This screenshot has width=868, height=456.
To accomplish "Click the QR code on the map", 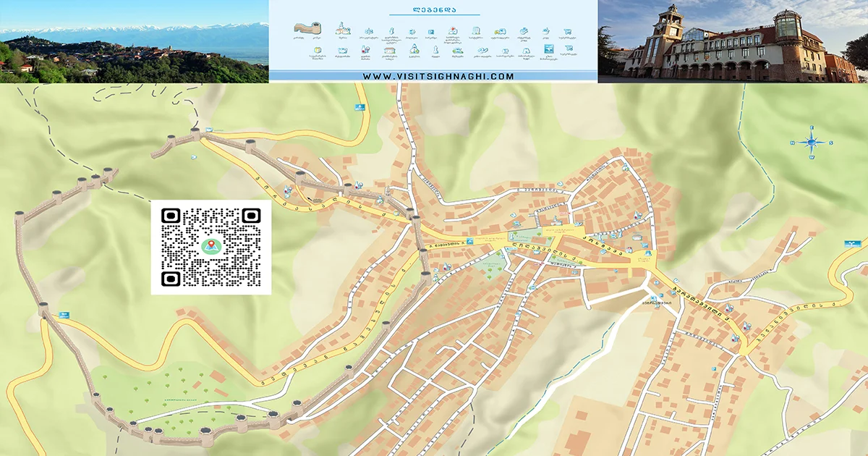I will 211,248.
